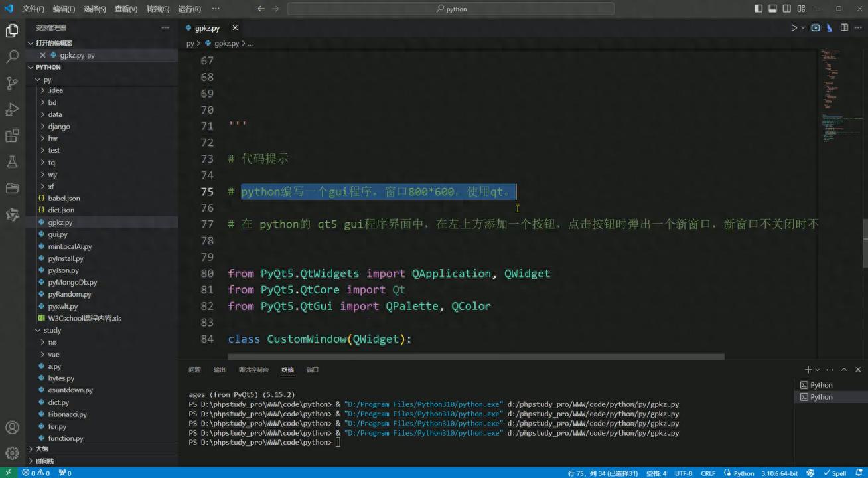The image size is (868, 478).
Task: Click errors and warnings count in status bar
Action: click(37, 473)
